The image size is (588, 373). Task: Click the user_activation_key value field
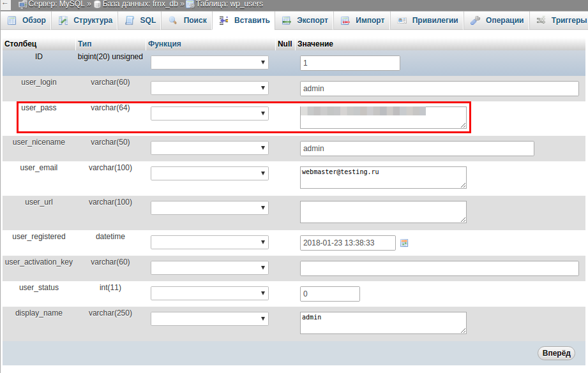439,268
